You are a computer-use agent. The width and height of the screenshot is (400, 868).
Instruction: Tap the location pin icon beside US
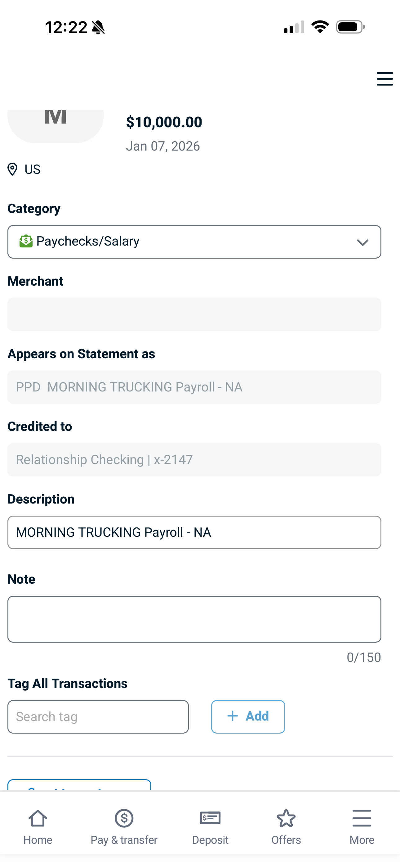point(12,169)
